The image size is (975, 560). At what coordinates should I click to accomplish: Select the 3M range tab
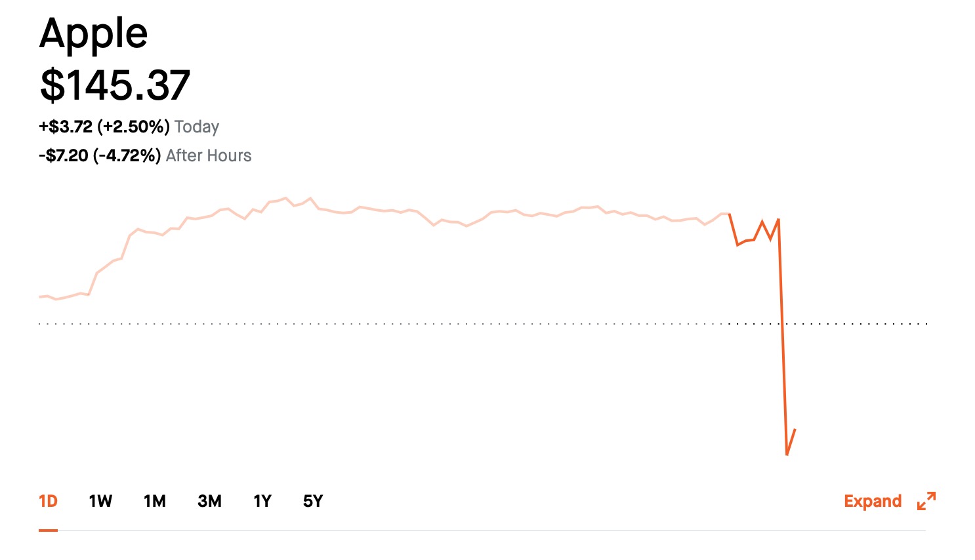pos(209,502)
